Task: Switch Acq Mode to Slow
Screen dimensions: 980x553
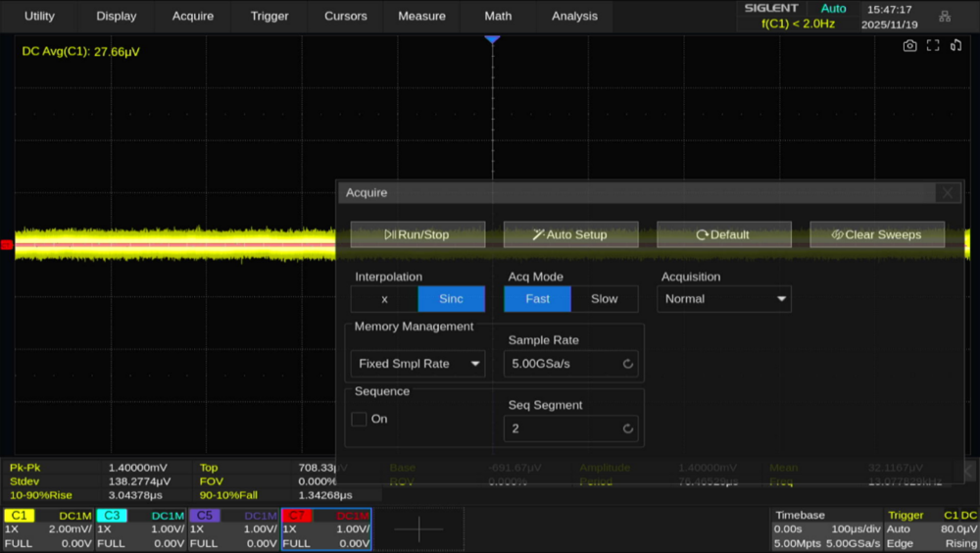Action: 604,299
